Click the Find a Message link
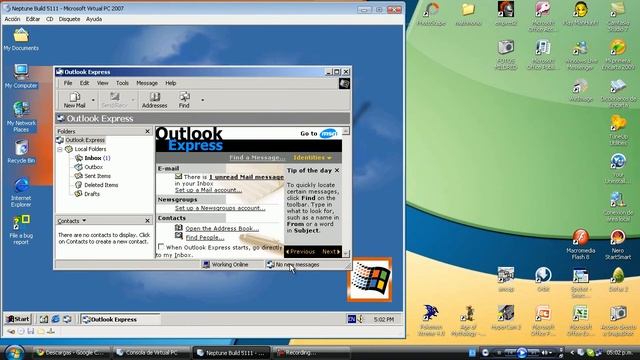This screenshot has height=360, width=640. point(257,158)
